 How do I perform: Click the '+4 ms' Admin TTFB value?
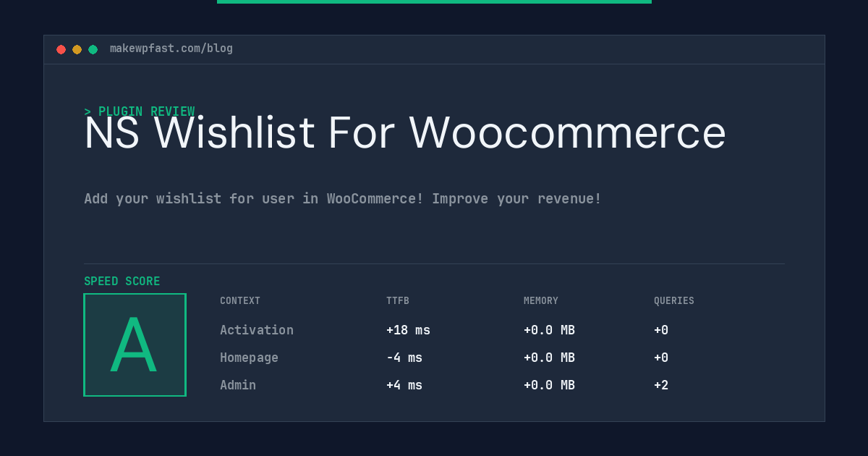click(x=404, y=385)
